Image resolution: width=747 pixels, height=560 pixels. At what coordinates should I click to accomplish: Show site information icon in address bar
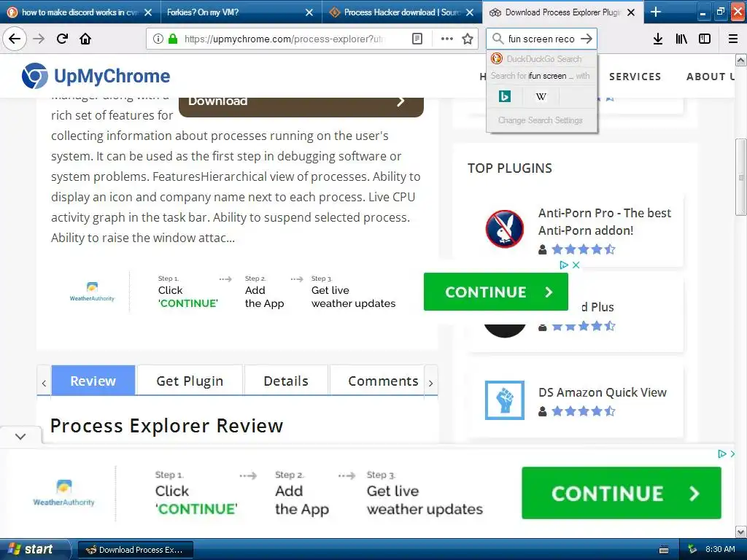(158, 39)
